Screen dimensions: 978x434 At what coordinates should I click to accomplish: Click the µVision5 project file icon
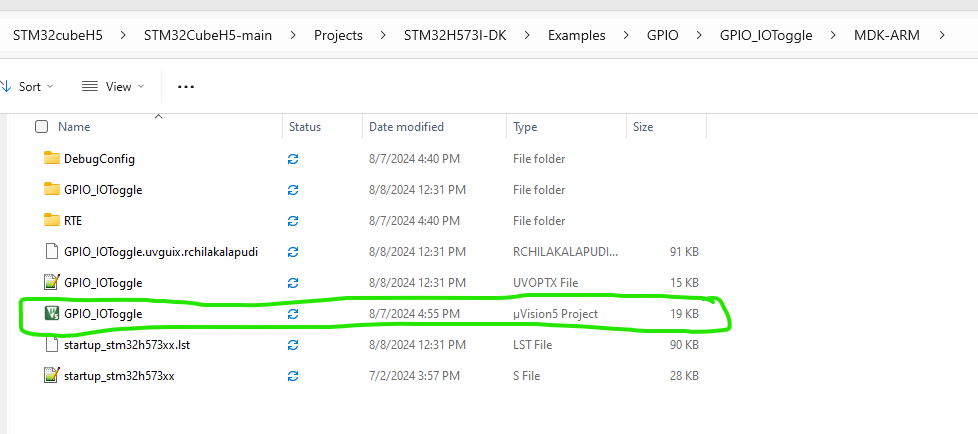pos(52,313)
